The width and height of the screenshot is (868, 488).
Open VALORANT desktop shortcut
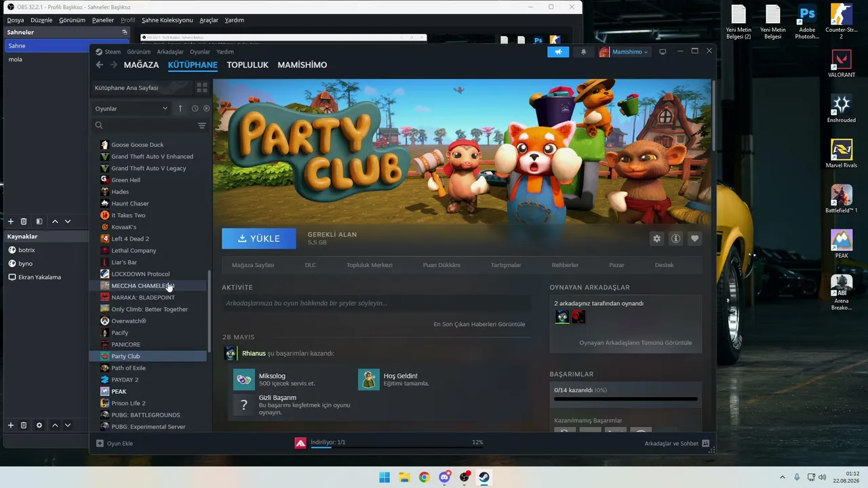tap(842, 63)
